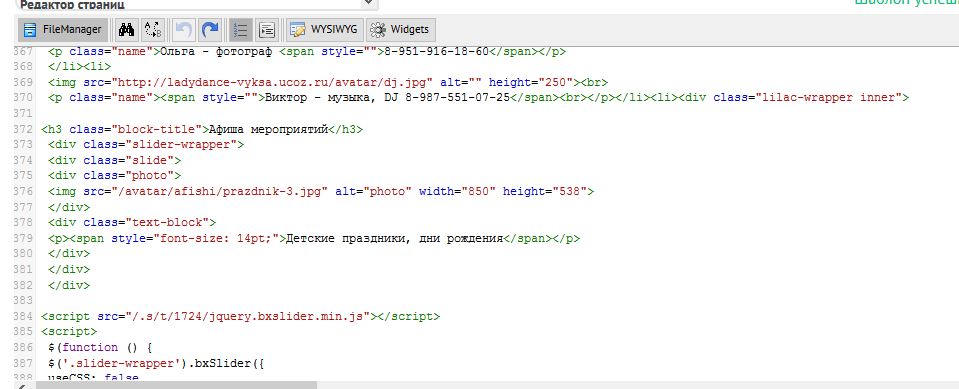Image resolution: width=959 pixels, height=389 pixels.
Task: Click the horizontal scrollbar thumb
Action: 176,385
